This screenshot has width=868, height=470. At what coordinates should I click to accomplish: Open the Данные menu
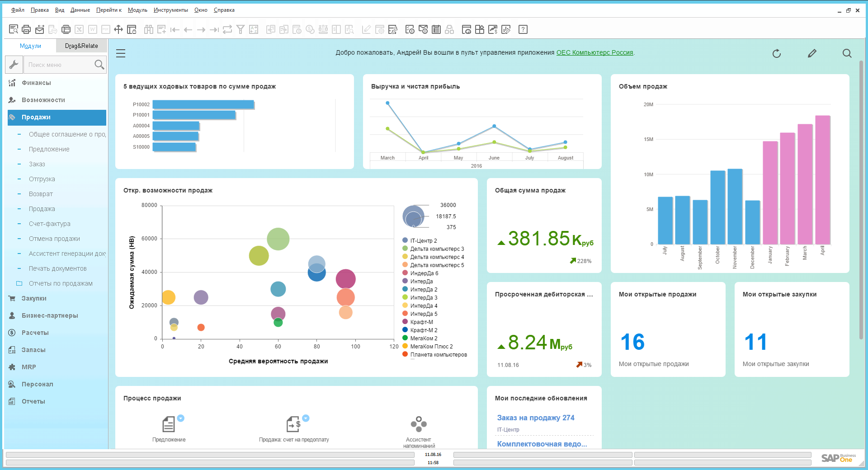[x=80, y=10]
